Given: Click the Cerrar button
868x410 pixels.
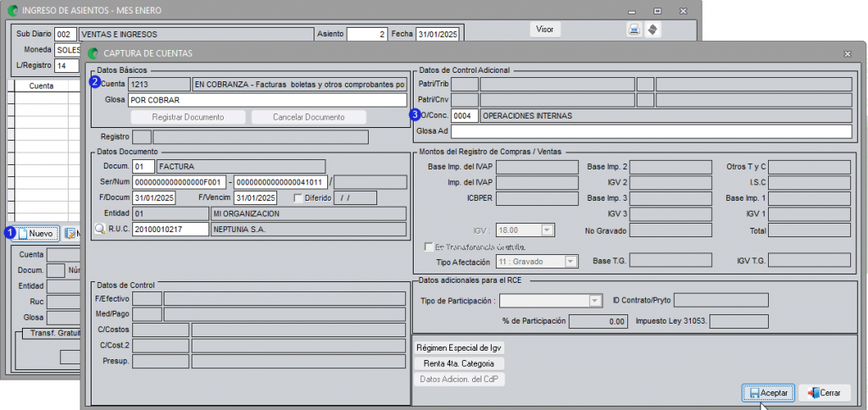Looking at the screenshot, I should click(824, 393).
